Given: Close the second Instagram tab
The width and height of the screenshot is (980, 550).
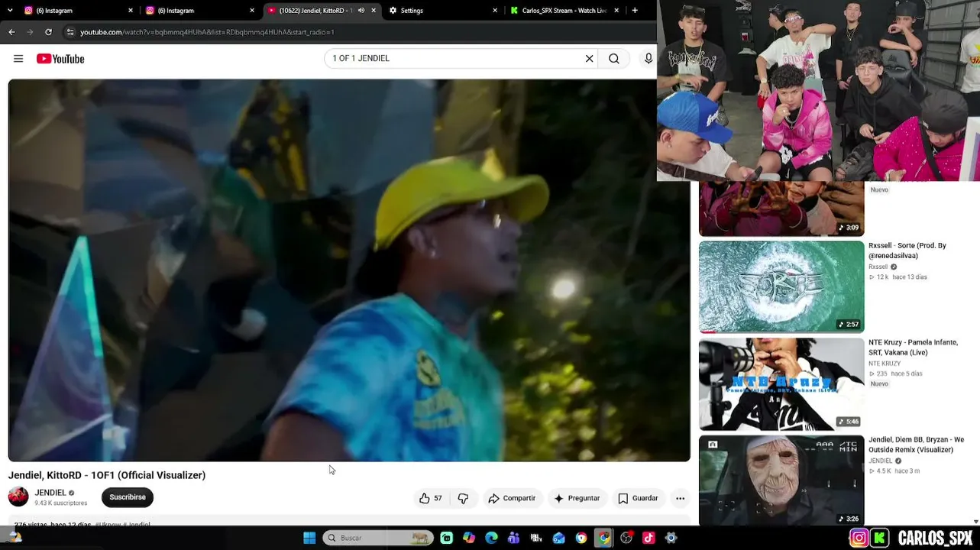Looking at the screenshot, I should 252,11.
